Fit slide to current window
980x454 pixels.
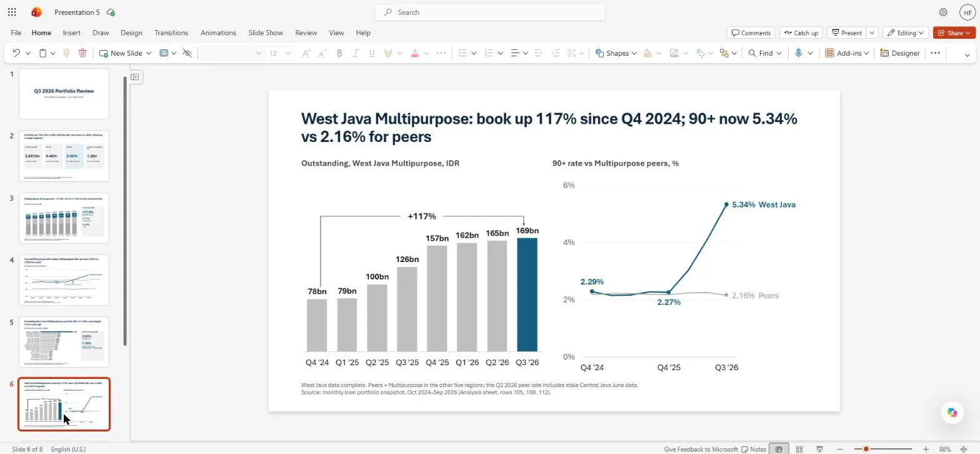tap(965, 449)
